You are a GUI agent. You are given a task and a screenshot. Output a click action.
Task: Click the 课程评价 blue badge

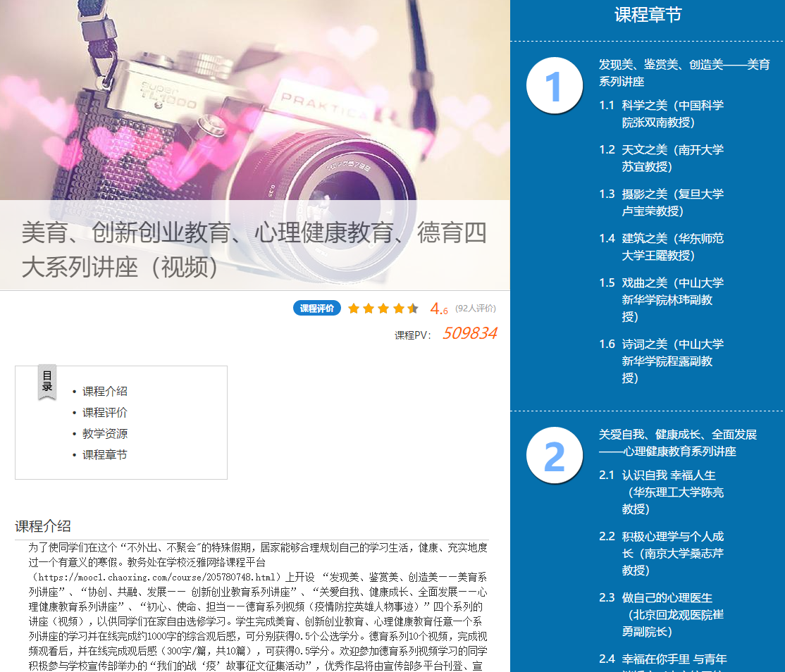(x=317, y=309)
